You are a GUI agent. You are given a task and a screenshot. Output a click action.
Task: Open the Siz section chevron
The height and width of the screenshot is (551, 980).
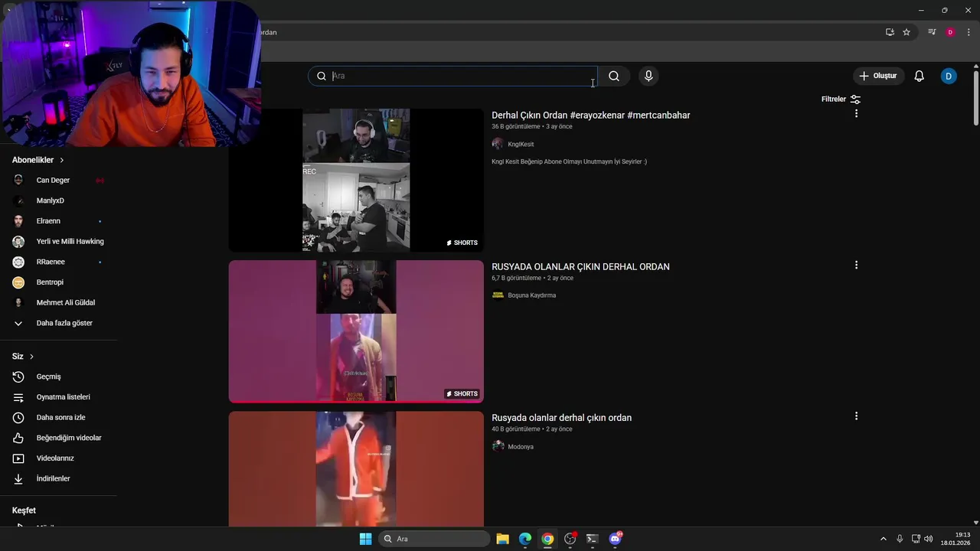pyautogui.click(x=31, y=357)
